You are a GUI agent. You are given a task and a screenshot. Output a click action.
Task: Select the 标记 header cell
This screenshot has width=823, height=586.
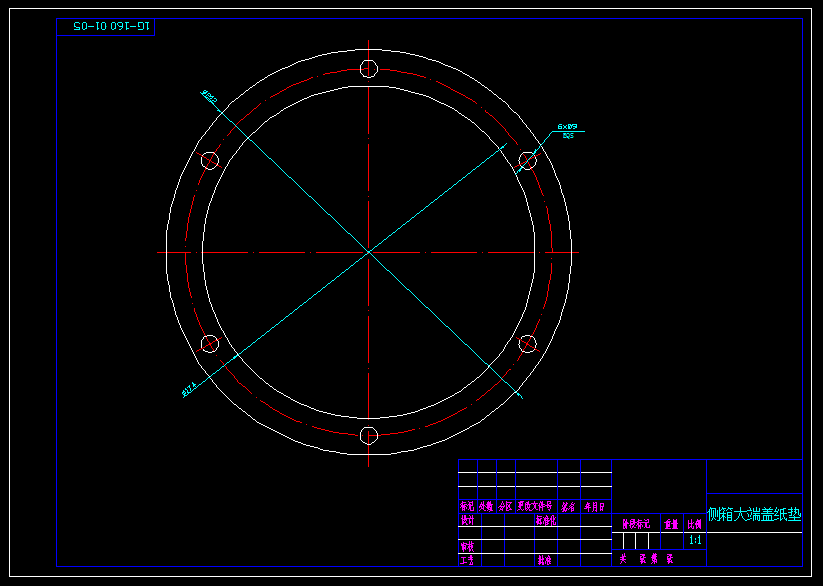(467, 507)
